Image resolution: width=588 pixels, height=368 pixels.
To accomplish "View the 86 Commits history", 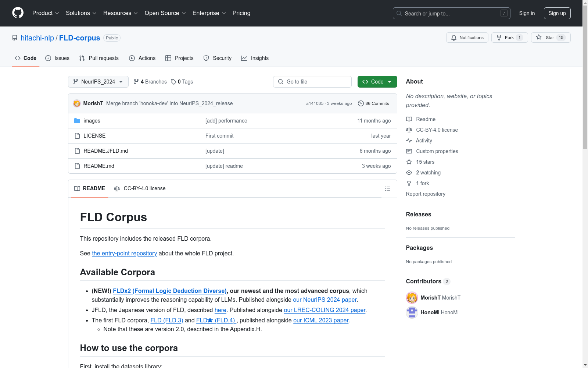I will (x=373, y=103).
